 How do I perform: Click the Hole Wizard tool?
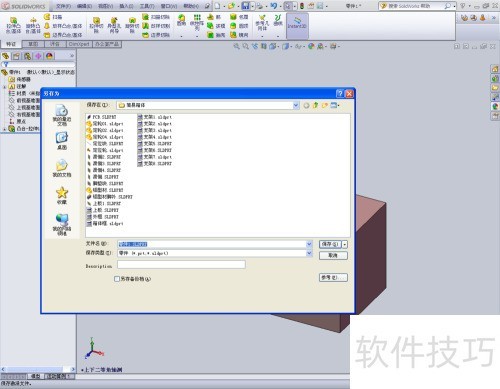(114, 25)
